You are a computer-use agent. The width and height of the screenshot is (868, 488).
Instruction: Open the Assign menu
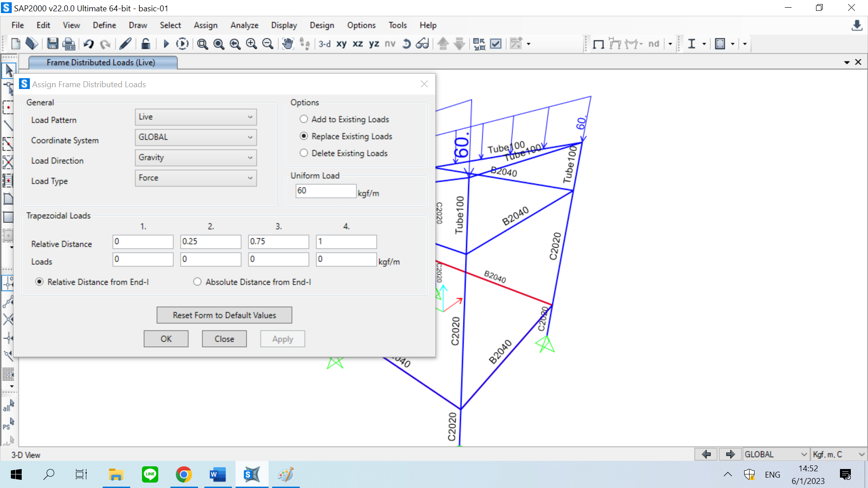[205, 25]
